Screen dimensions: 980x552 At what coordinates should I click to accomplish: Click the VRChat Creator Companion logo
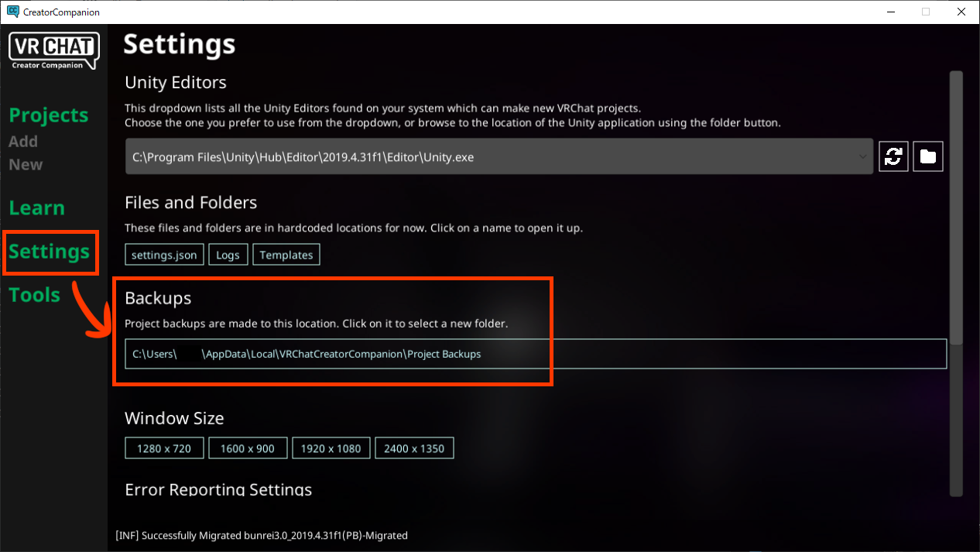point(53,50)
